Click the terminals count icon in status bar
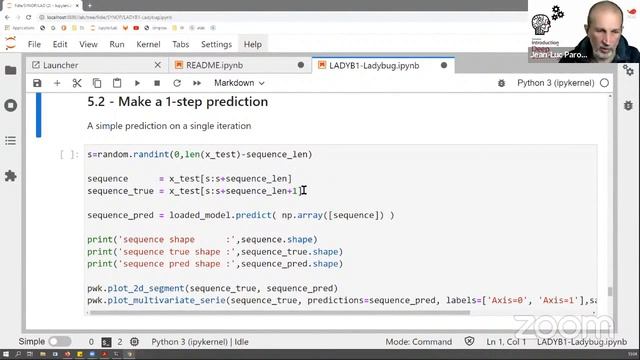Image resolution: width=640 pixels, height=360 pixels. pyautogui.click(x=106, y=342)
